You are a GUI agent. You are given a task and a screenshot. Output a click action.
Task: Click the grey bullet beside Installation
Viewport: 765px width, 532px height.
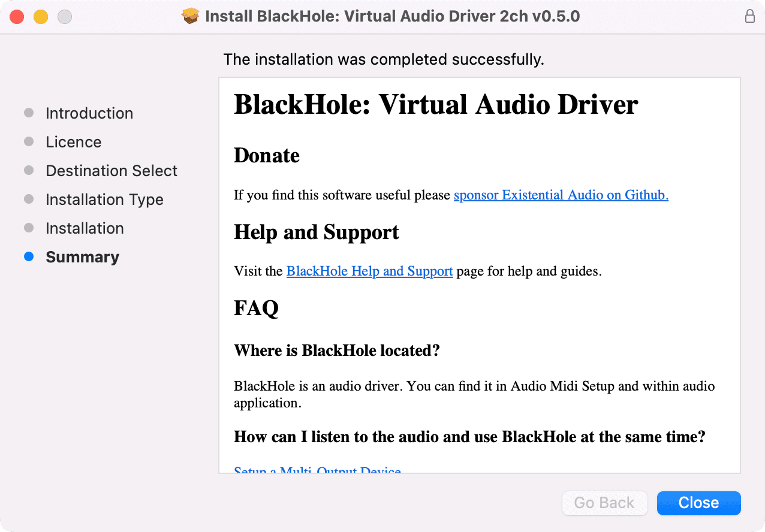point(29,228)
